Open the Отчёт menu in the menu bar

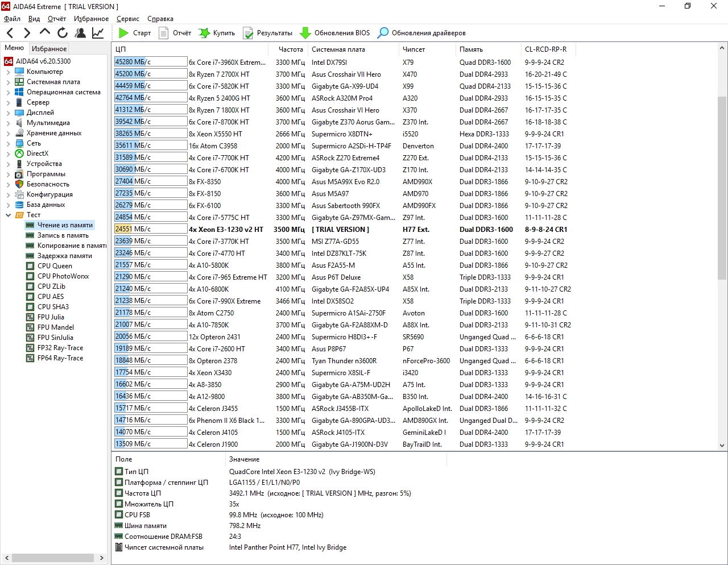(57, 19)
